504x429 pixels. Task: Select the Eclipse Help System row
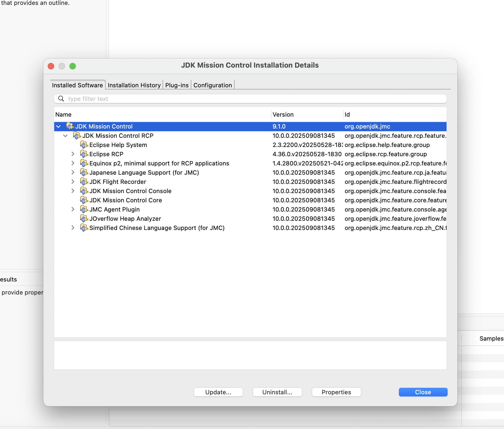click(x=250, y=145)
